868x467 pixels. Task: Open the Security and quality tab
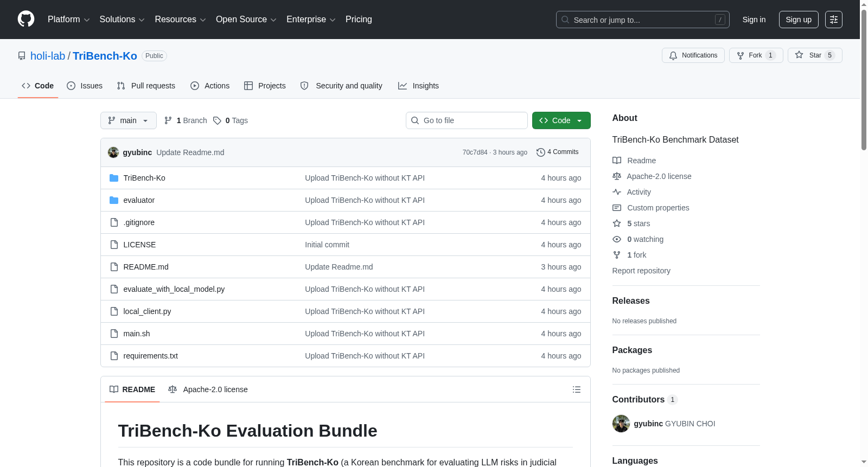341,86
